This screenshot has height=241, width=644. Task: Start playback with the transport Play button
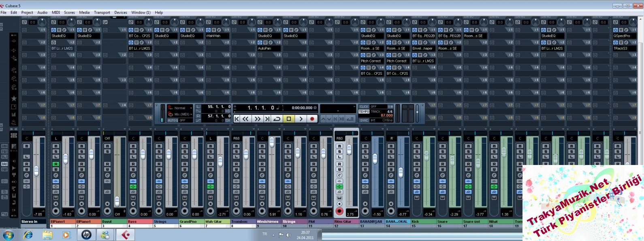pos(301,119)
